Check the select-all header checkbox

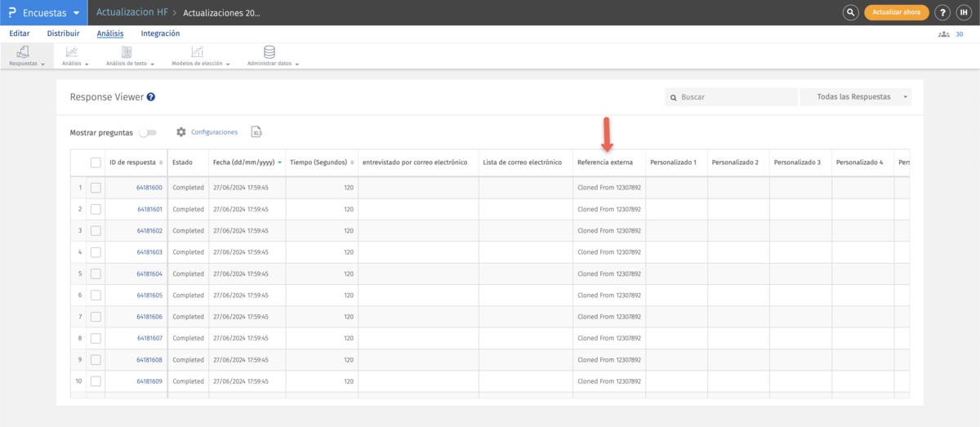point(96,162)
